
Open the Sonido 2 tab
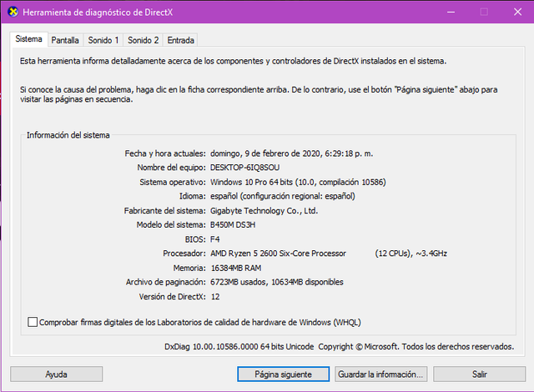coord(143,40)
